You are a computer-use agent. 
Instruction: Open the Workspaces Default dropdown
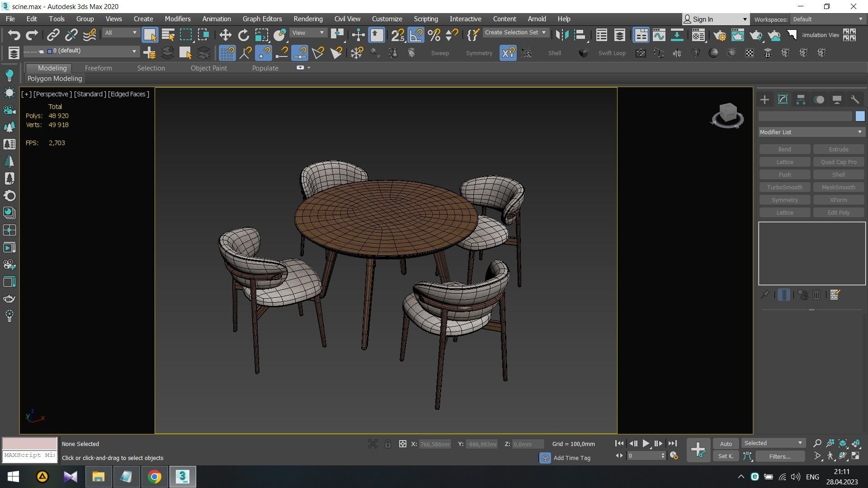[828, 19]
